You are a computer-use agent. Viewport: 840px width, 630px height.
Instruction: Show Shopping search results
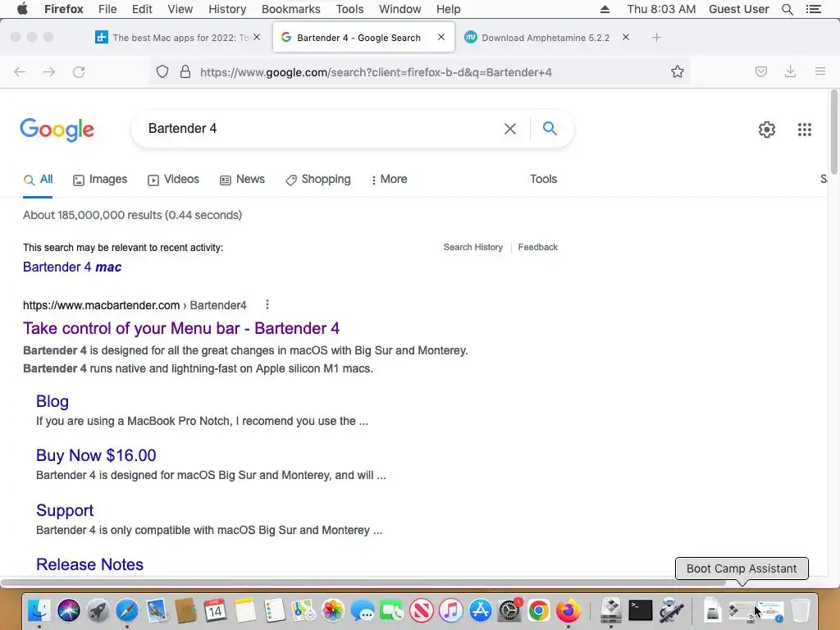[x=317, y=180]
